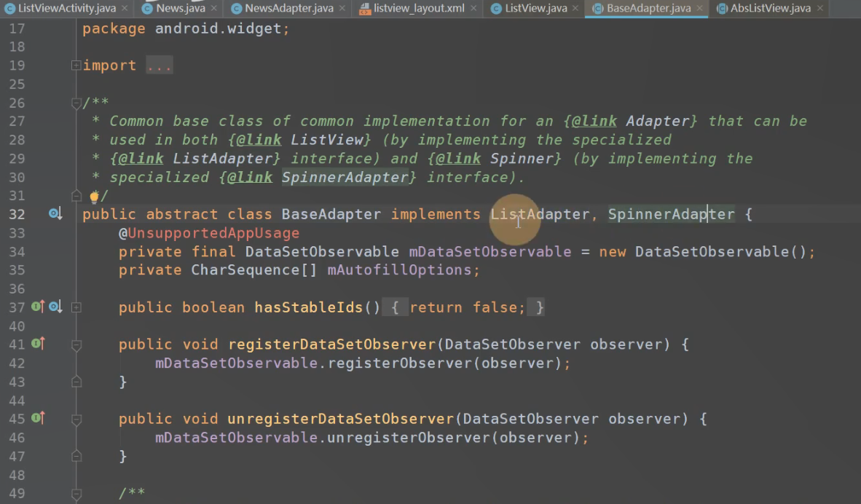The image size is (861, 504).
Task: Open the News.java editor tab
Action: (180, 8)
